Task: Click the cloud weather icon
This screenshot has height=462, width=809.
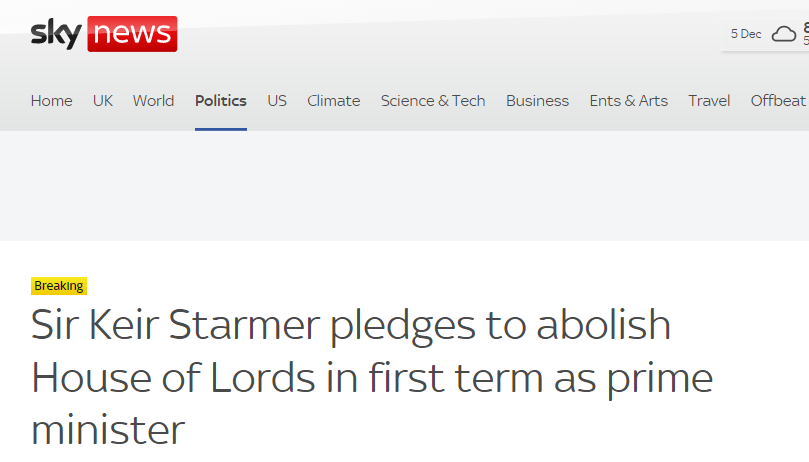Action: pos(784,34)
